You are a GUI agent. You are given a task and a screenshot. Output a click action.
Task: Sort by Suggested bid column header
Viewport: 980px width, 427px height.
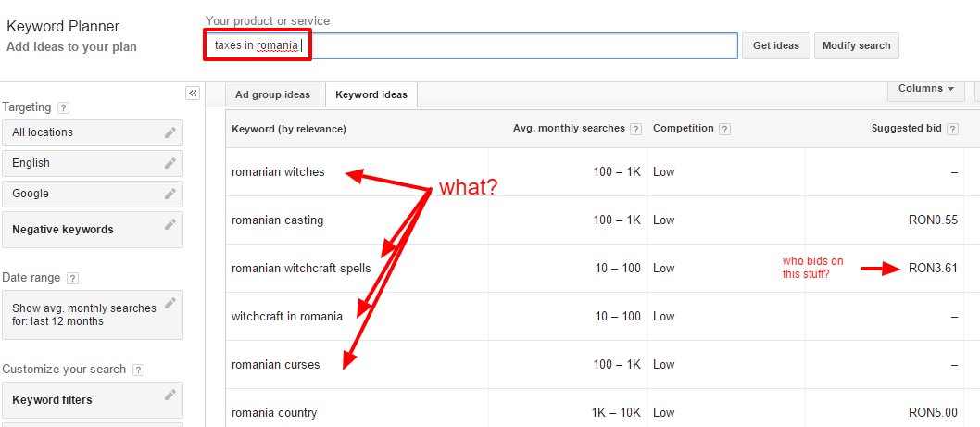click(x=906, y=128)
